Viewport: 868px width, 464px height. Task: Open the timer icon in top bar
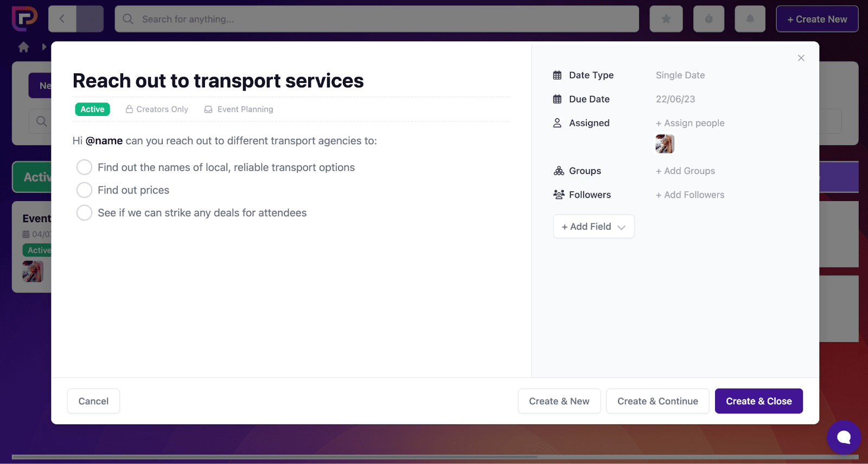coord(709,19)
